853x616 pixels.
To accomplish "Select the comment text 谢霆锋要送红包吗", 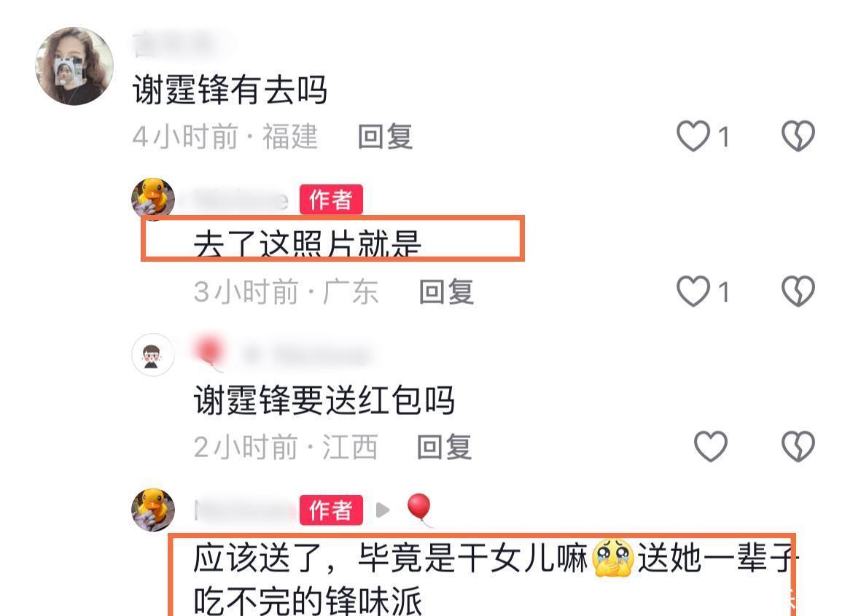I will (x=324, y=400).
